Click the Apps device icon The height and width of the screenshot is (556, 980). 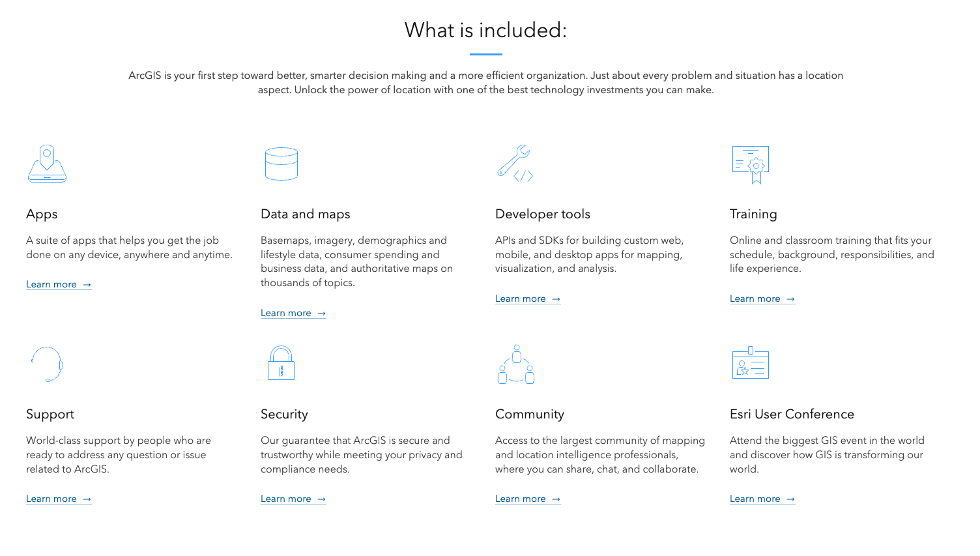click(x=47, y=164)
